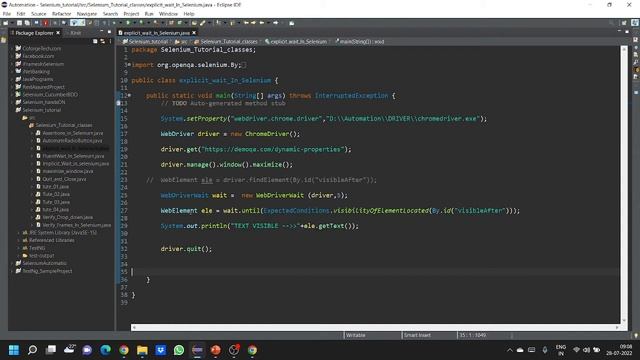
Task: Collapse the Selenium_tutorial project
Action: pyautogui.click(x=12, y=110)
